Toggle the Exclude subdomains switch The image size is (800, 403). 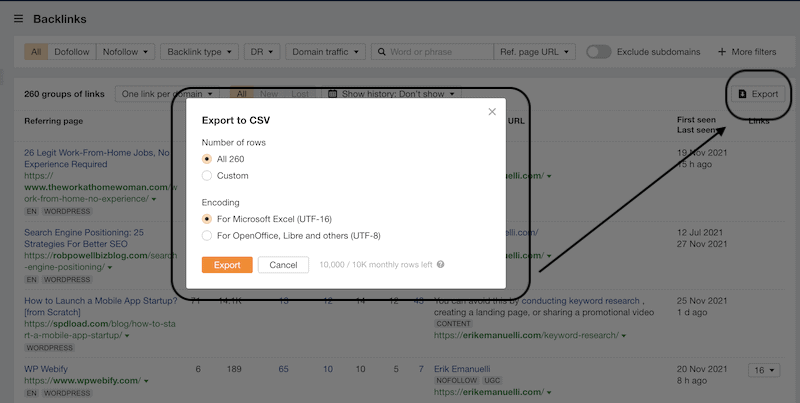[x=598, y=52]
